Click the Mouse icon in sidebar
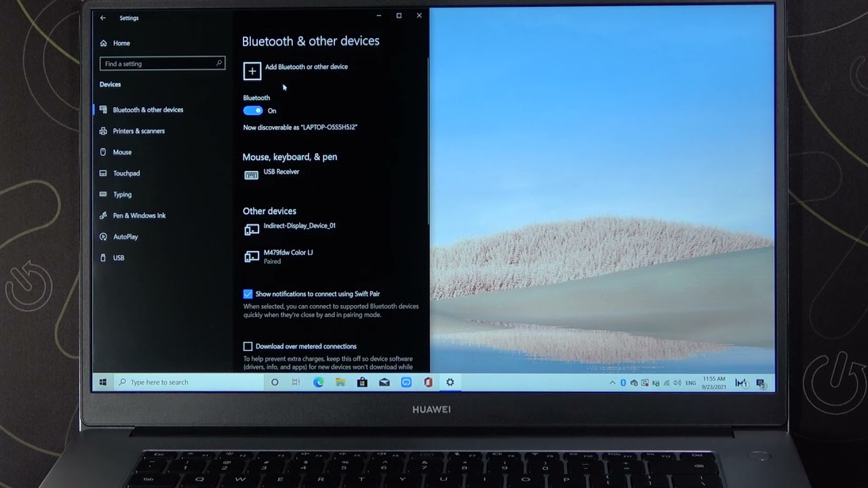The width and height of the screenshot is (868, 488). [103, 152]
